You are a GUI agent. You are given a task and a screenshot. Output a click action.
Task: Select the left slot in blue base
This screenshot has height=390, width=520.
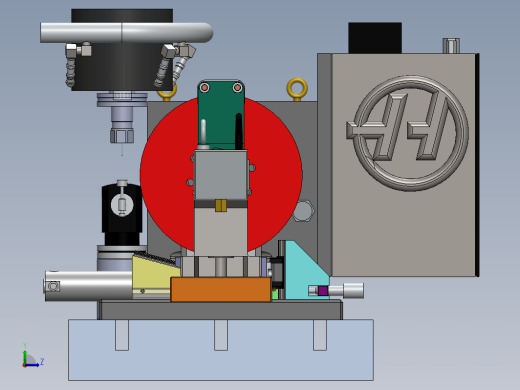click(122, 335)
